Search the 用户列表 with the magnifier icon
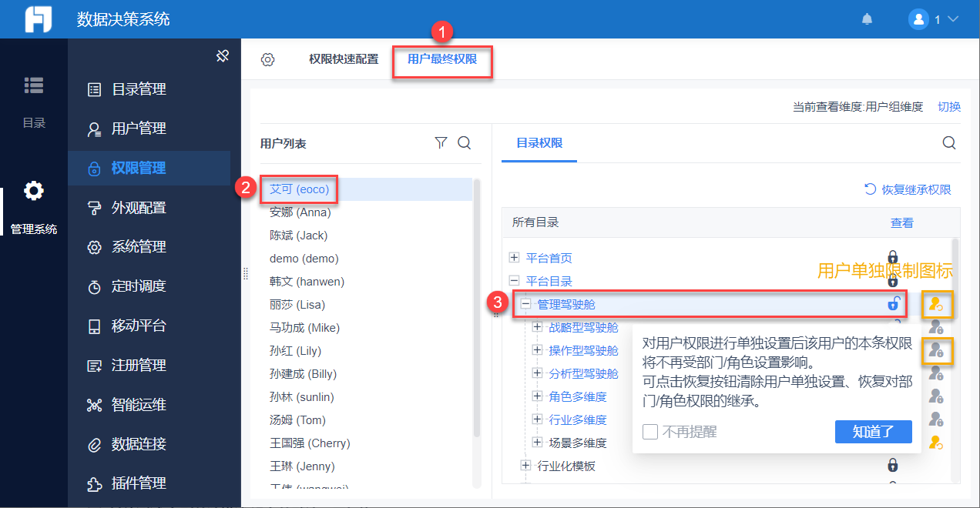Viewport: 980px width, 508px height. 465,142
